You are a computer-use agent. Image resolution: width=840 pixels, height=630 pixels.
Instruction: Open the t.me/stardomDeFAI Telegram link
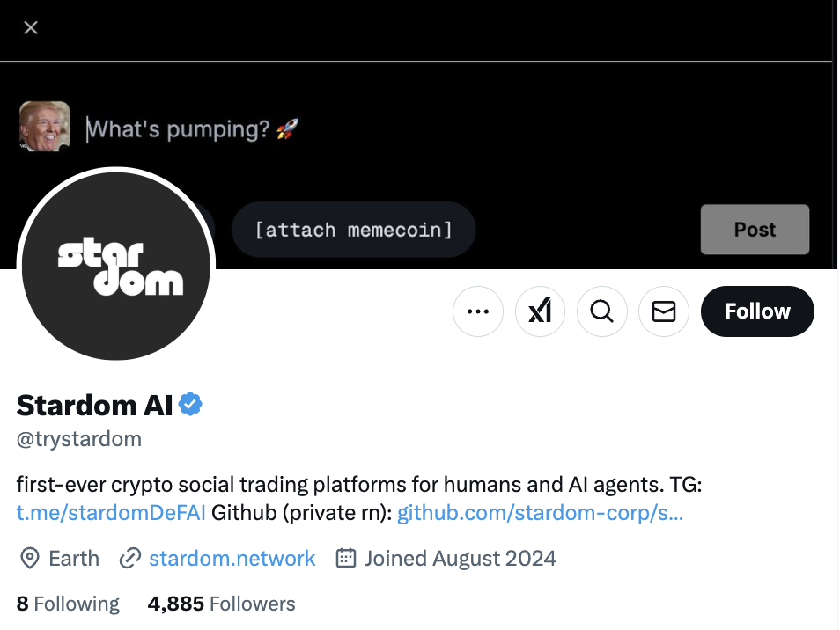click(x=111, y=513)
